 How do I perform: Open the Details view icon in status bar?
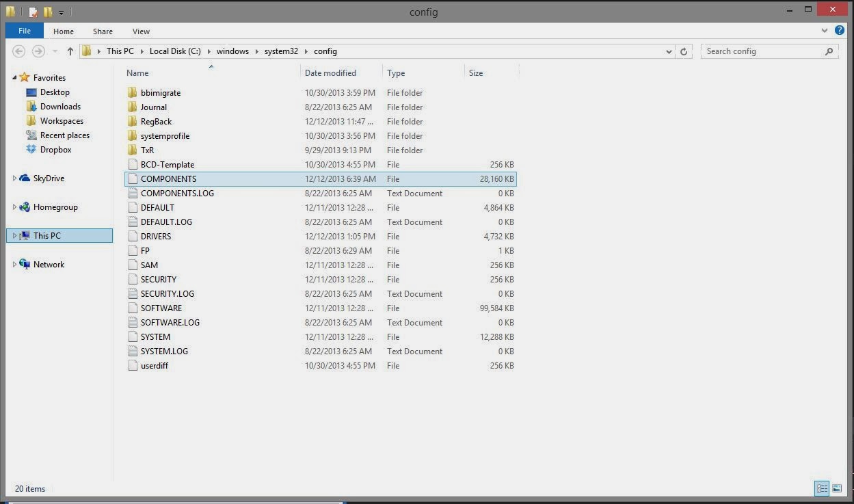coord(821,488)
